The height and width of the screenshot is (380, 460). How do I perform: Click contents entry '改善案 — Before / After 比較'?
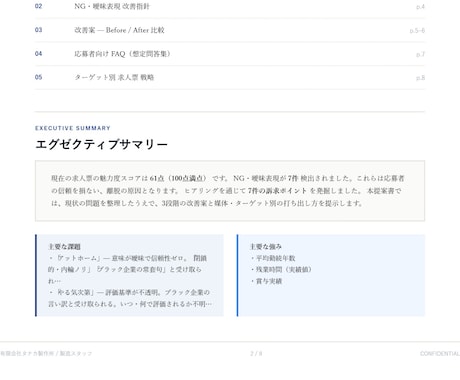[x=119, y=30]
